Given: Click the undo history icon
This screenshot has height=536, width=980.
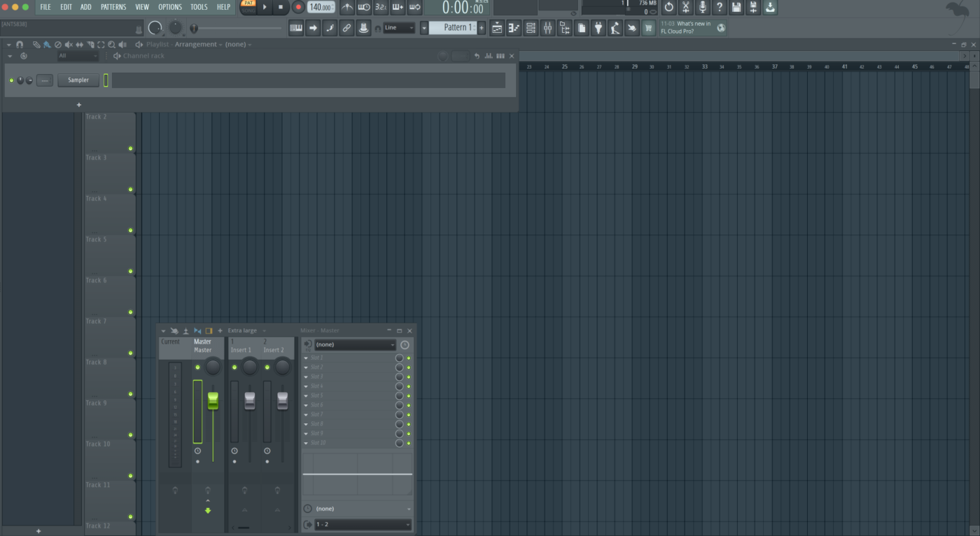Looking at the screenshot, I should click(x=668, y=7).
